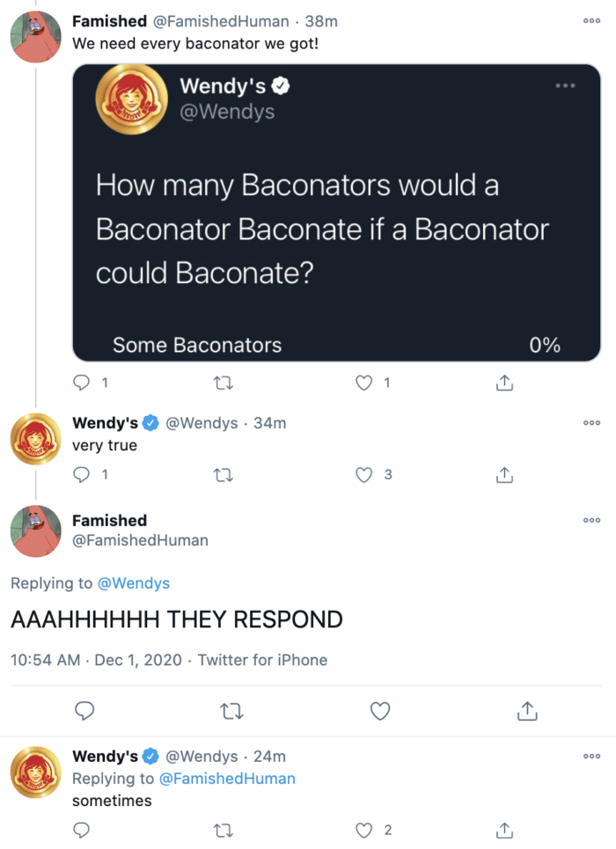This screenshot has width=616, height=849.
Task: Open more options on "very true" tweet
Action: coord(591,423)
